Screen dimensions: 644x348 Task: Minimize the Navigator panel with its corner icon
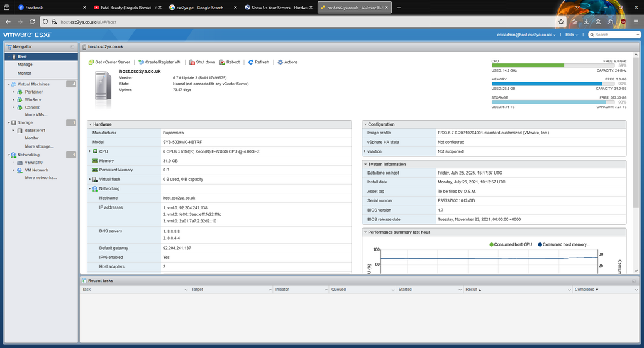[73, 46]
